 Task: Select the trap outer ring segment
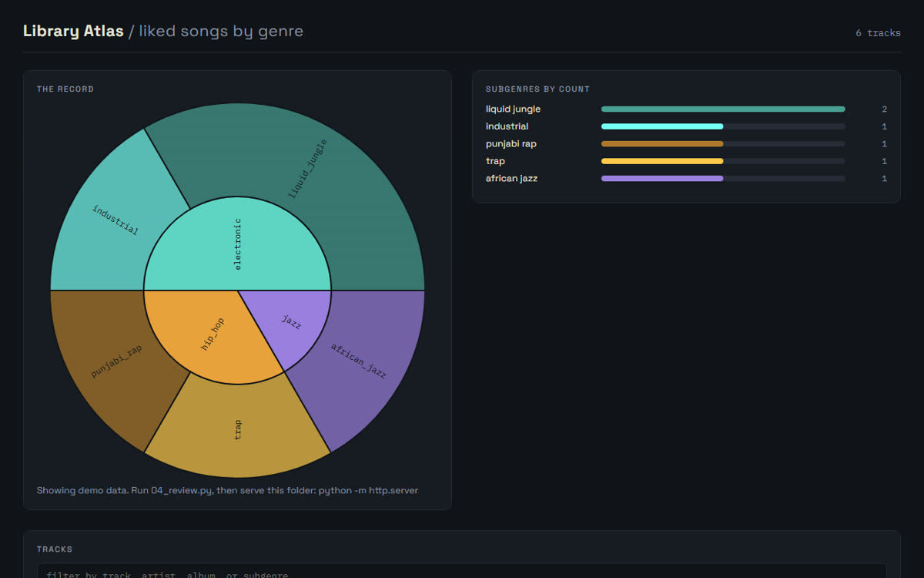237,430
